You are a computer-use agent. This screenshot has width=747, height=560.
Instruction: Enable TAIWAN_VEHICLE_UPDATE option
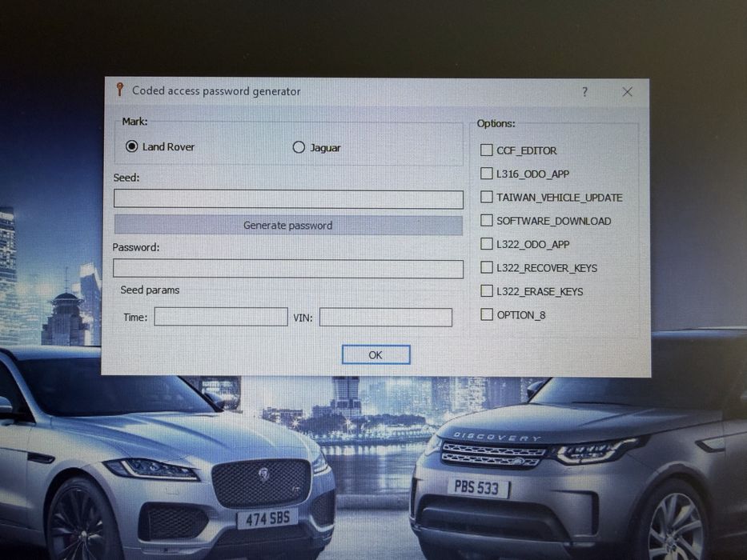coord(487,197)
